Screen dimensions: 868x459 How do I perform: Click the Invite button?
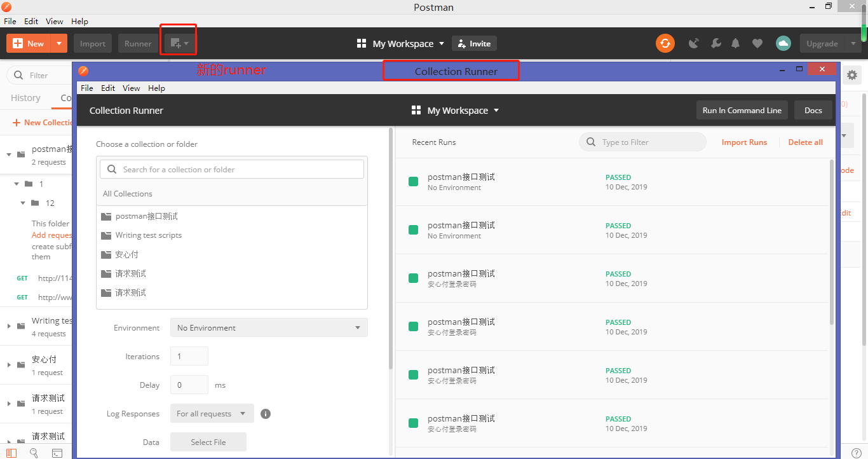point(474,43)
